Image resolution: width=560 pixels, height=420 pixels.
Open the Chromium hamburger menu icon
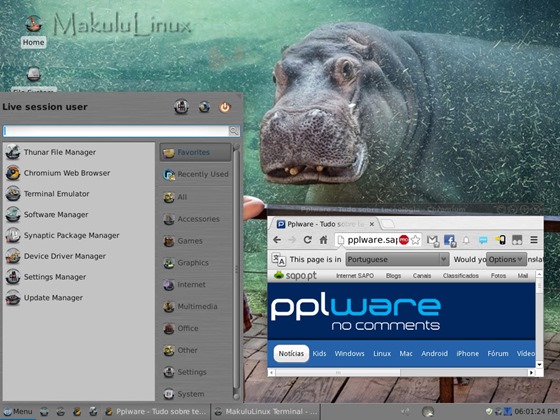(x=534, y=240)
